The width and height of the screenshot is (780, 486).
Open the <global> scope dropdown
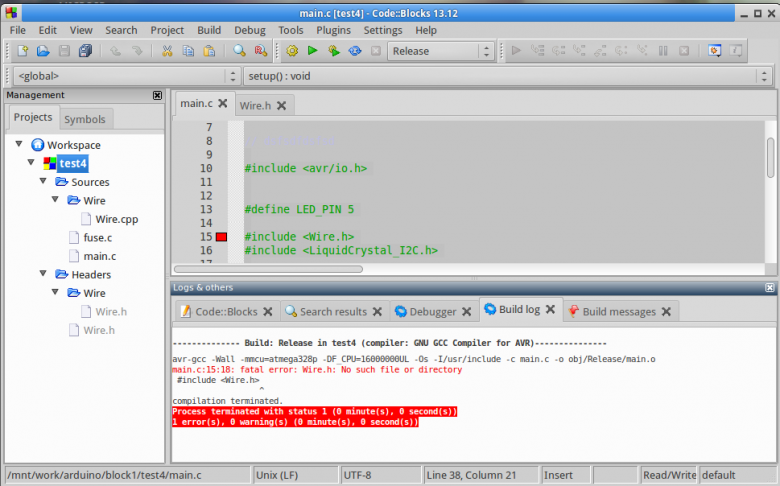point(126,76)
